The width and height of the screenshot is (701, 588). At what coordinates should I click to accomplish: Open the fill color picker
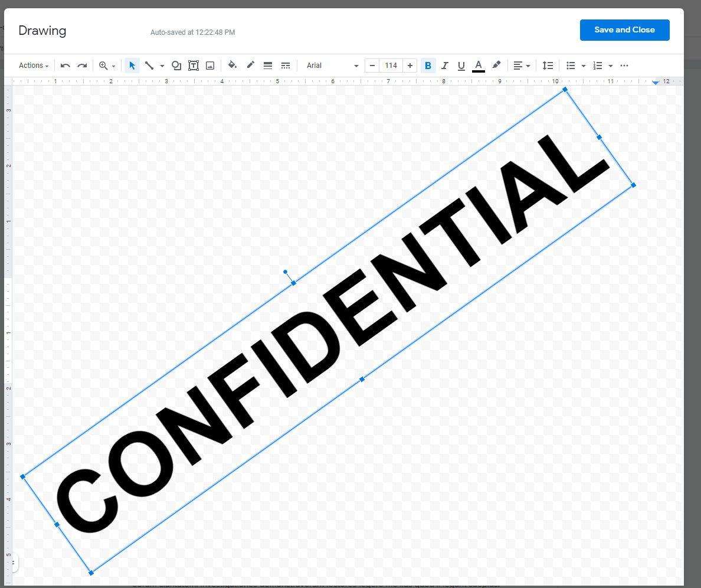point(232,66)
